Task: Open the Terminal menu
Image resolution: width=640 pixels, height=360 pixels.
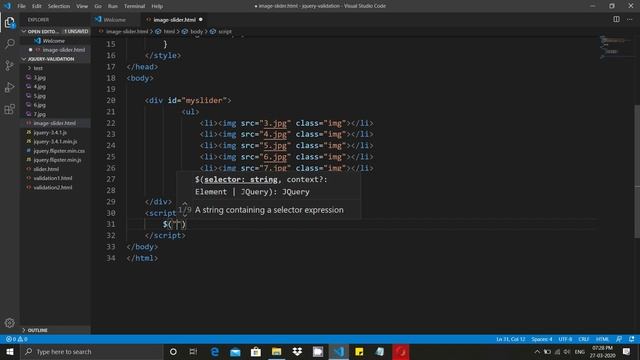Action: point(134,6)
